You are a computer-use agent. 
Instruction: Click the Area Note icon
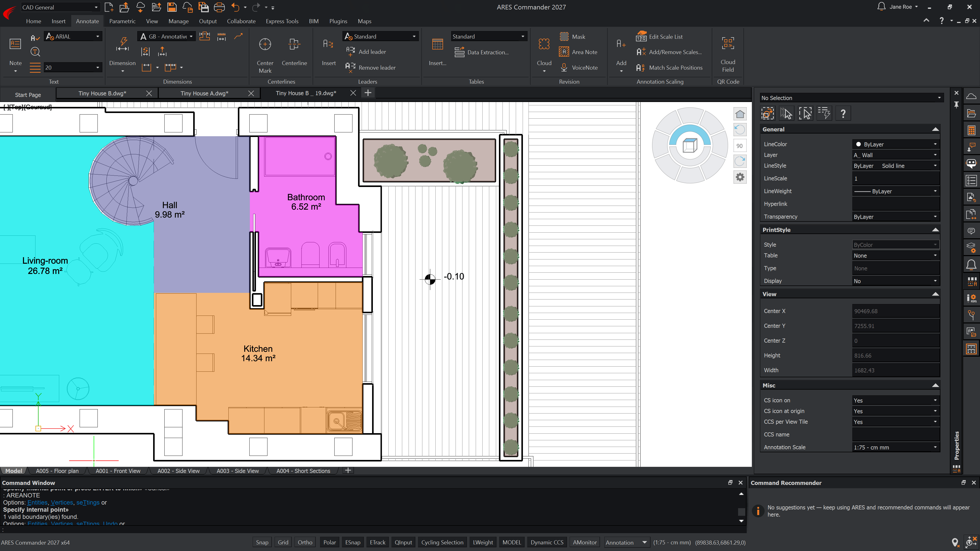(x=564, y=52)
